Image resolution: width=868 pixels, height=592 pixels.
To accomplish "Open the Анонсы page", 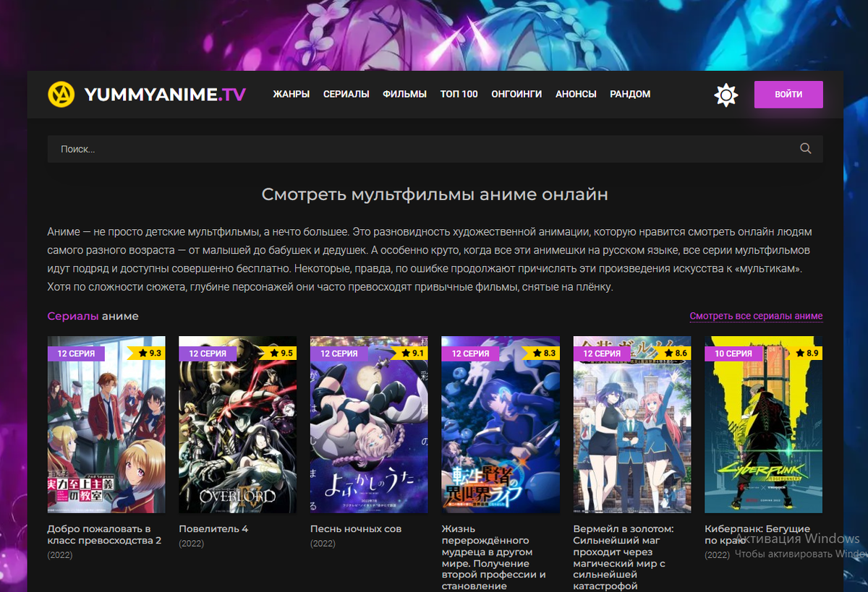I will pyautogui.click(x=576, y=94).
